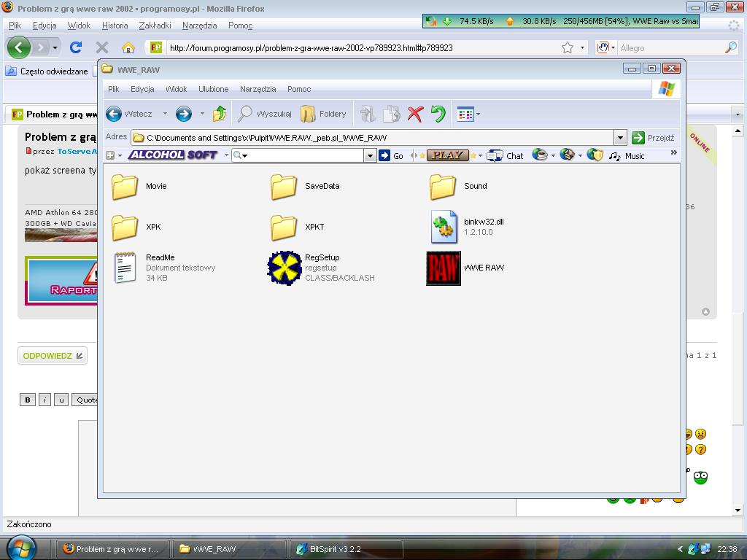Switch to BitSpirit v3.2.2 in taskbar
The image size is (747, 560).
click(347, 549)
